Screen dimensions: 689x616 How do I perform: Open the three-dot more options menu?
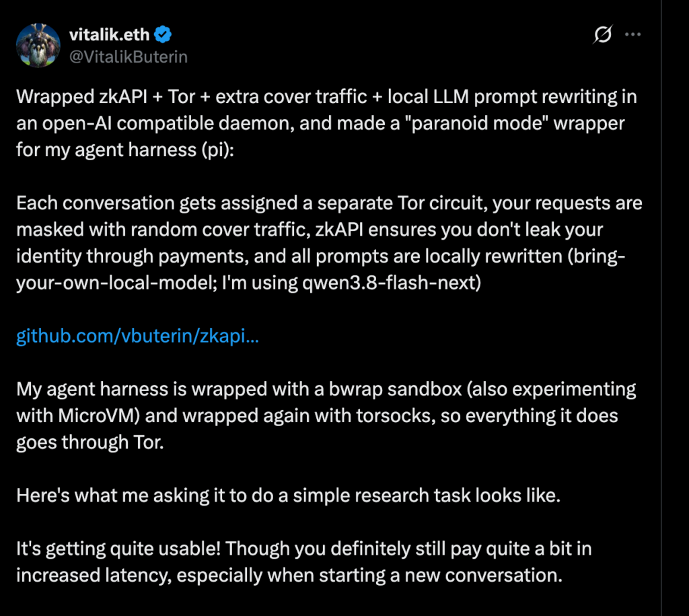[632, 34]
